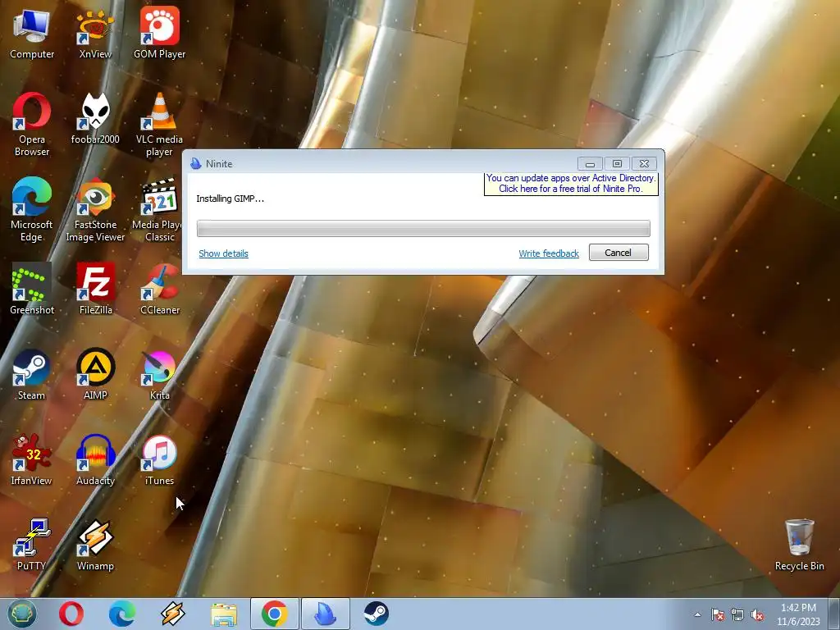Viewport: 840px width, 630px height.
Task: Select the foobar2000 desktop shortcut
Action: coord(95,119)
